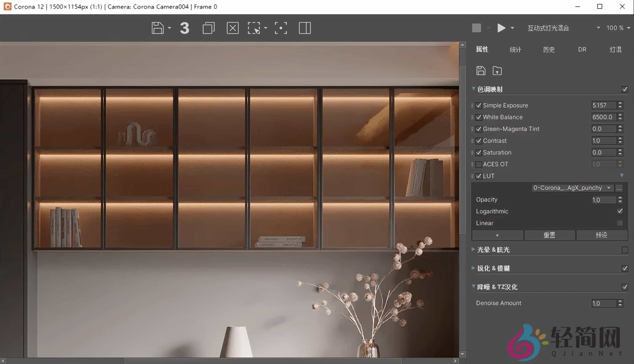The width and height of the screenshot is (634, 364).
Task: Check the Linear option for LUT
Action: click(620, 223)
